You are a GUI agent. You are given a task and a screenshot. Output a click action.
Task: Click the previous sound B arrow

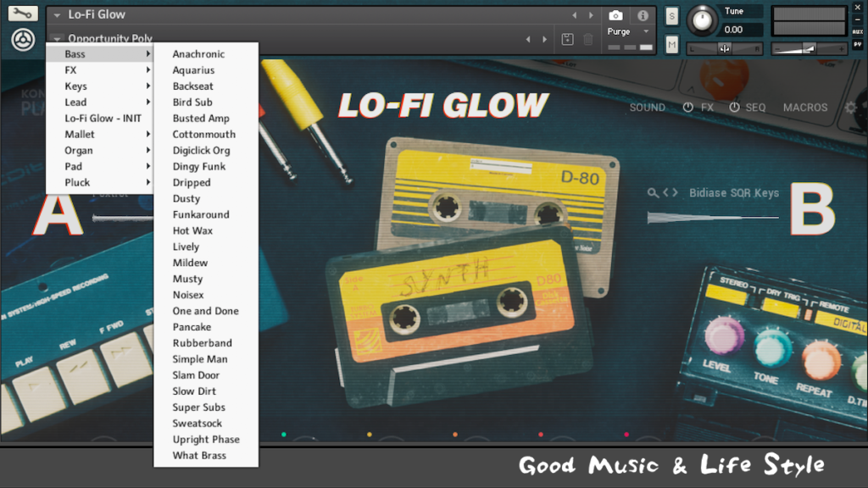[666, 192]
